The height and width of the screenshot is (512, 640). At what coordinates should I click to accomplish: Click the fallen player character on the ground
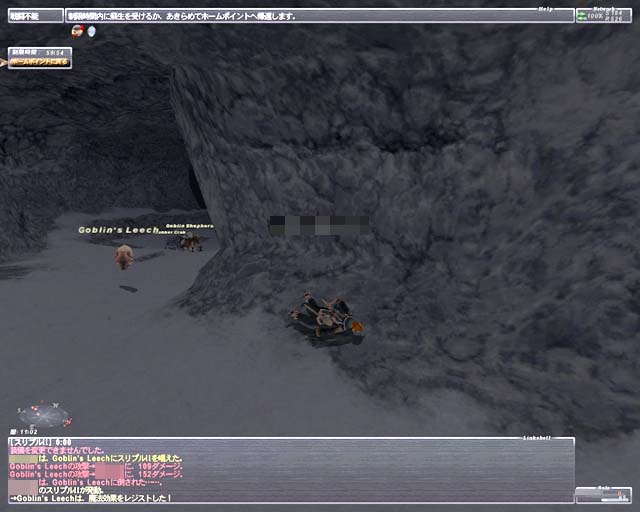(327, 320)
